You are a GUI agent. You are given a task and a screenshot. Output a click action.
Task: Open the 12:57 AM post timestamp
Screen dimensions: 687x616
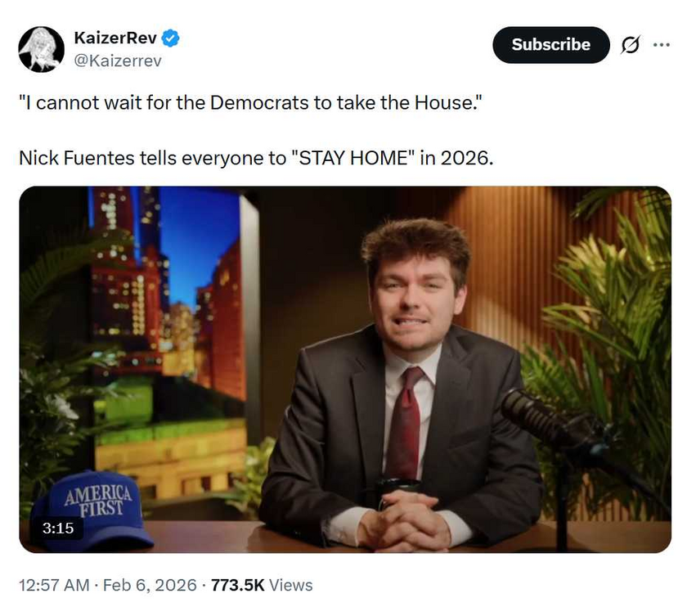pos(54,586)
